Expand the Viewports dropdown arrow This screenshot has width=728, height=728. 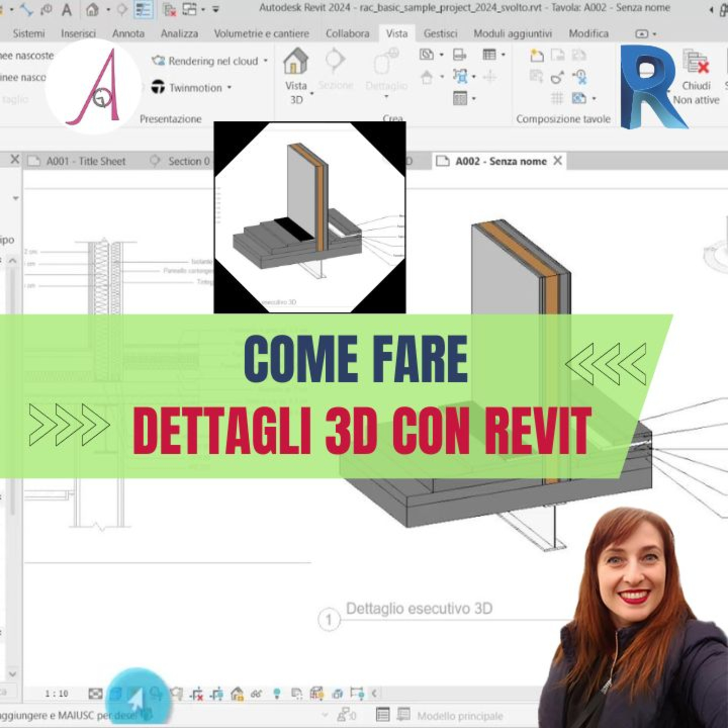tap(594, 99)
